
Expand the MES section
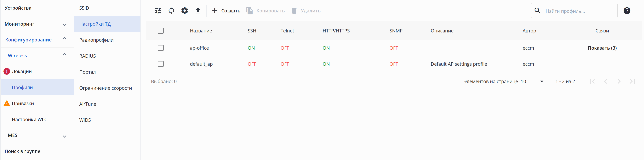tap(64, 136)
